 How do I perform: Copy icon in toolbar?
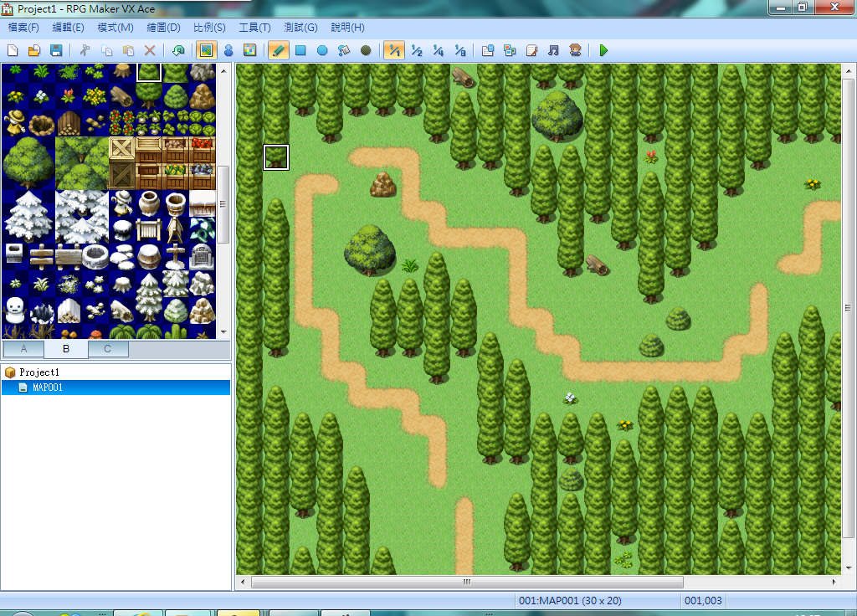(106, 51)
